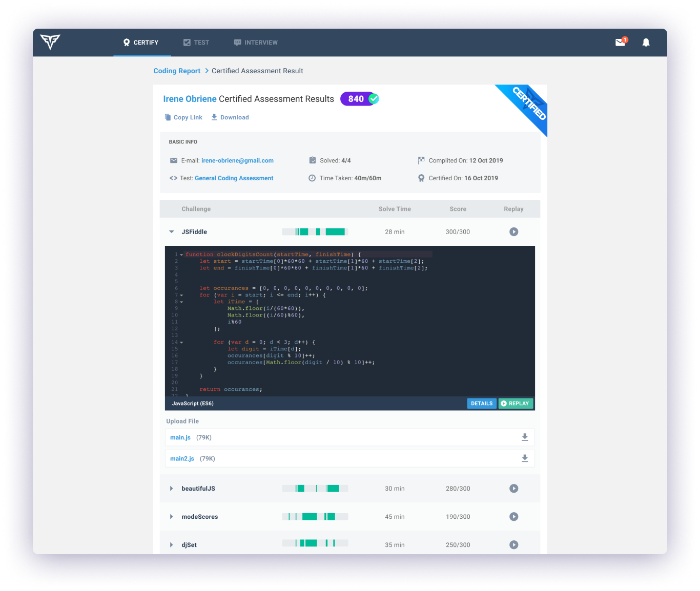Click the JavaScript (ES6) language label
Image resolution: width=700 pixels, height=591 pixels.
point(193,404)
